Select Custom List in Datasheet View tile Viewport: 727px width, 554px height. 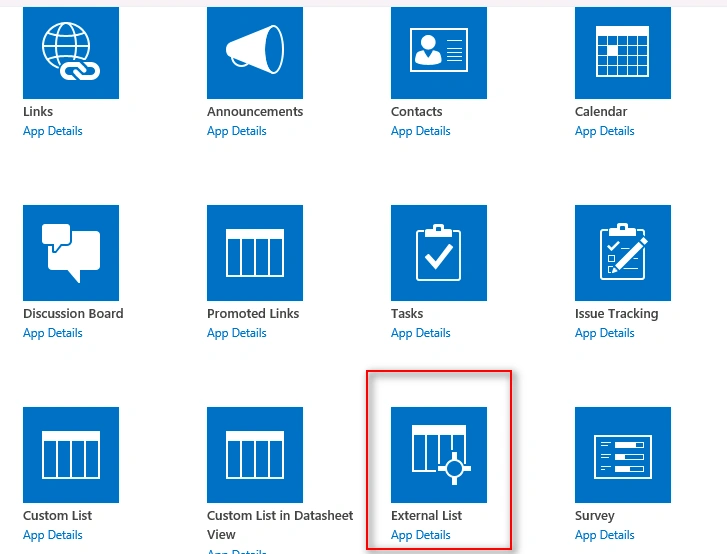[x=255, y=455]
